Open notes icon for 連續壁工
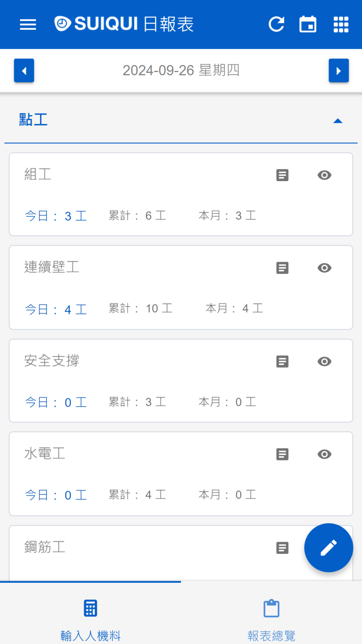 coord(282,268)
